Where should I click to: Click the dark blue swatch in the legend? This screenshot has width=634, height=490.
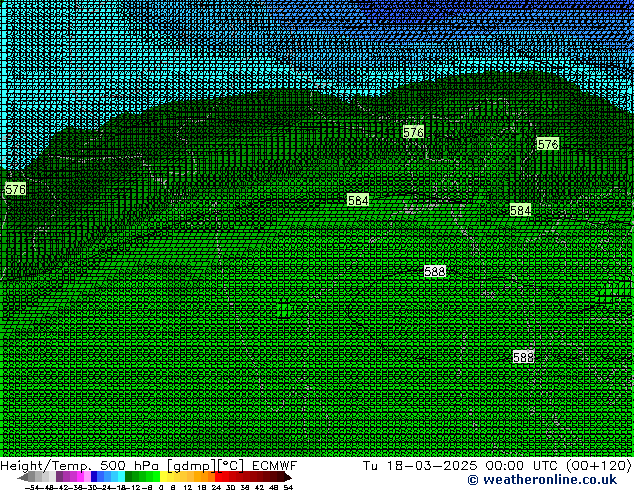(94, 476)
